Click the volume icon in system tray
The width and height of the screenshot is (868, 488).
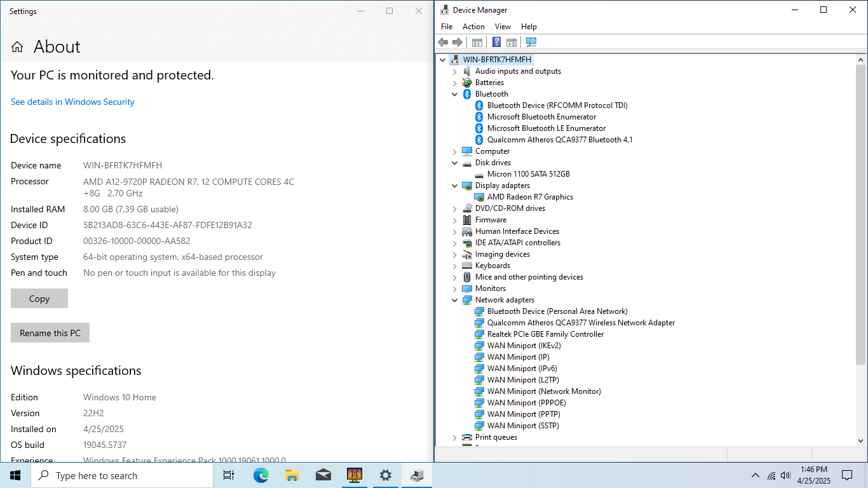pyautogui.click(x=785, y=475)
